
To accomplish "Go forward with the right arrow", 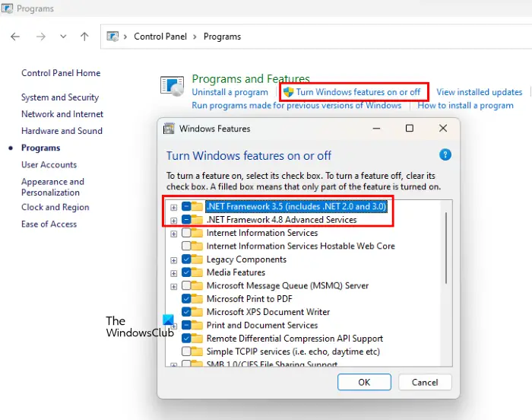I will tap(41, 37).
